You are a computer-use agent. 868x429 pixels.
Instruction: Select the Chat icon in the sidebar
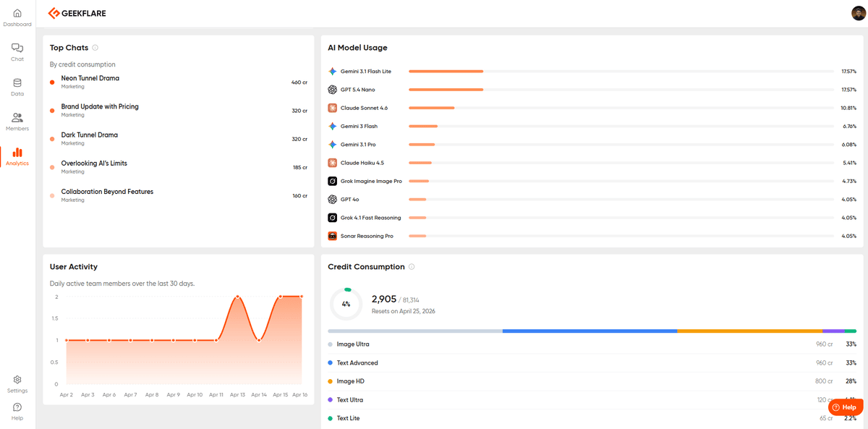17,48
